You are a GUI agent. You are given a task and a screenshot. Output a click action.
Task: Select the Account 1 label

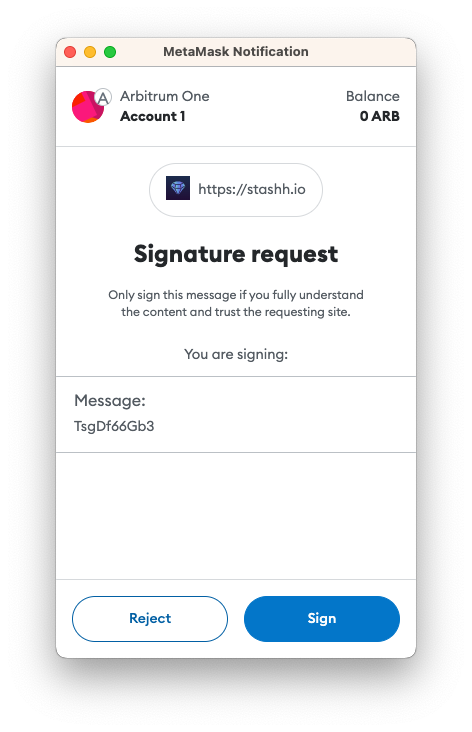153,116
